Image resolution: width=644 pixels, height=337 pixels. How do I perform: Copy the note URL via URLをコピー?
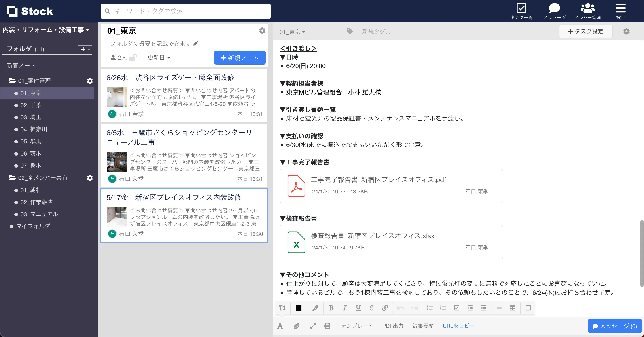(458, 326)
